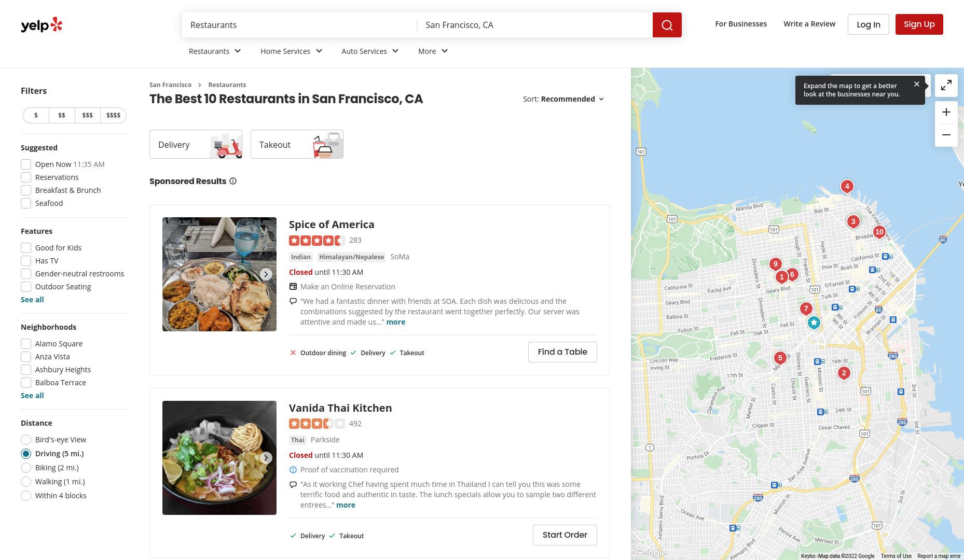Expand the map to full screen
This screenshot has height=560, width=964.
(946, 85)
